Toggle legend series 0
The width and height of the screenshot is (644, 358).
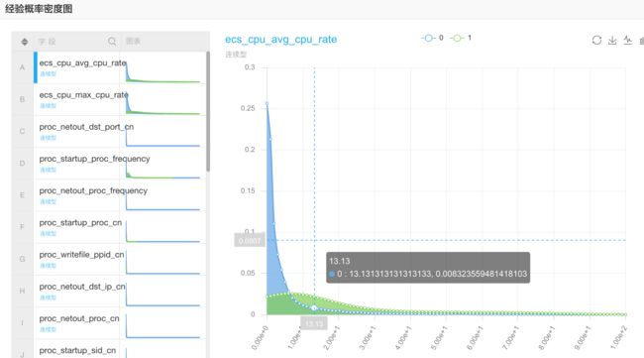click(432, 38)
